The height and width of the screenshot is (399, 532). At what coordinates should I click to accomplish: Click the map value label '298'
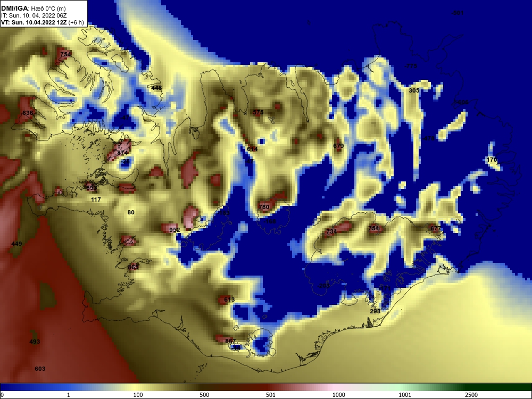[375, 311]
